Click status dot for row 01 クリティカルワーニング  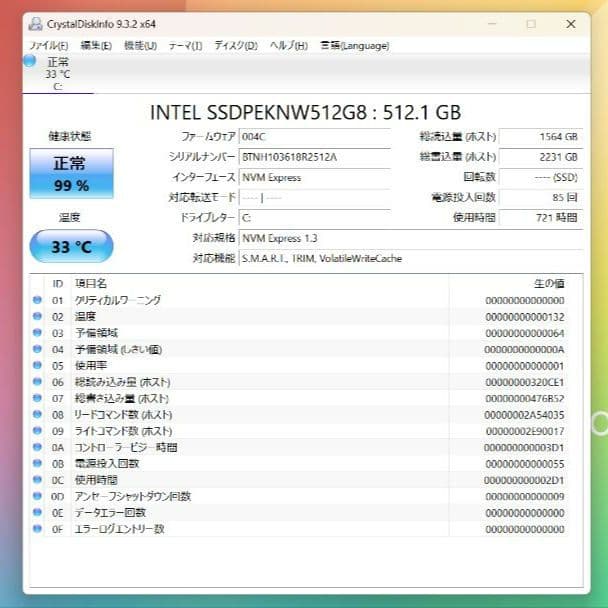37,300
